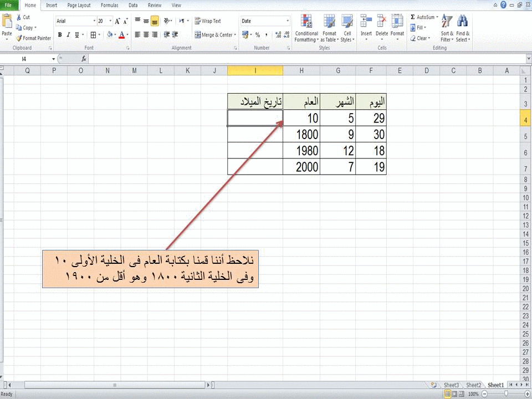532x399 pixels.
Task: Increase indent in alignment group
Action: click(175, 34)
